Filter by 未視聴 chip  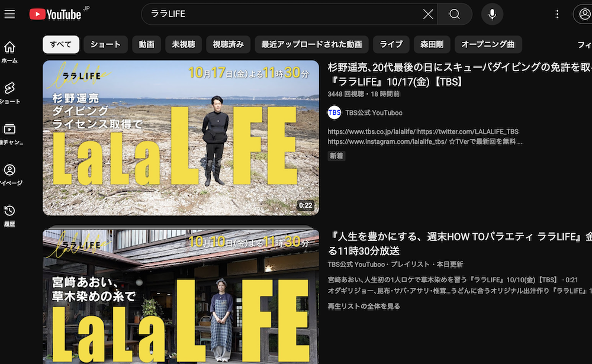pos(184,44)
